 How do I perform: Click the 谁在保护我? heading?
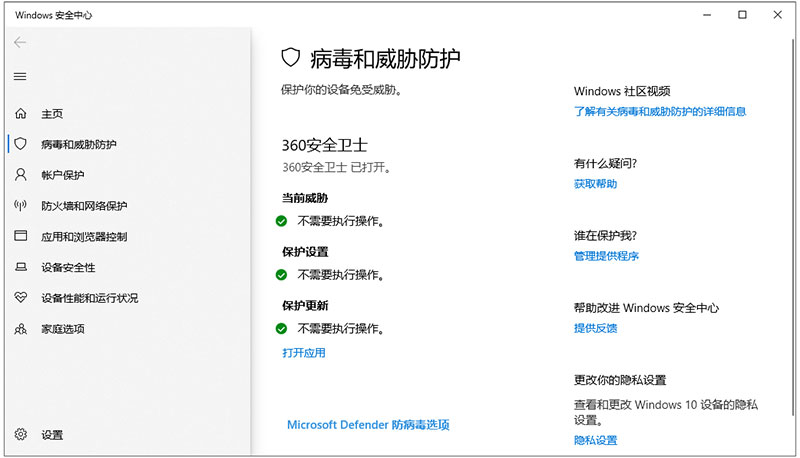pyautogui.click(x=606, y=236)
